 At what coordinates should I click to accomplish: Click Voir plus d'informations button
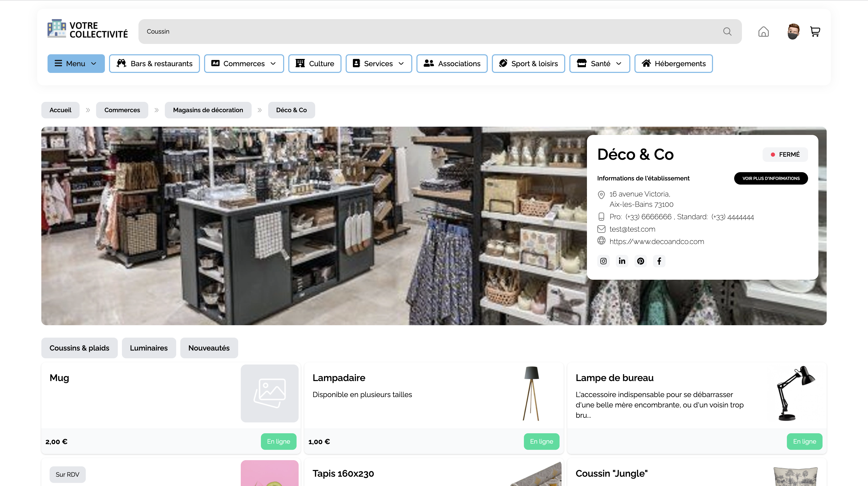[771, 178]
